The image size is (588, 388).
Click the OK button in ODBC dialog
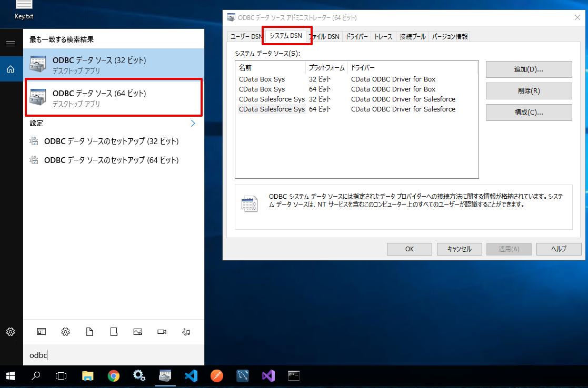point(410,249)
